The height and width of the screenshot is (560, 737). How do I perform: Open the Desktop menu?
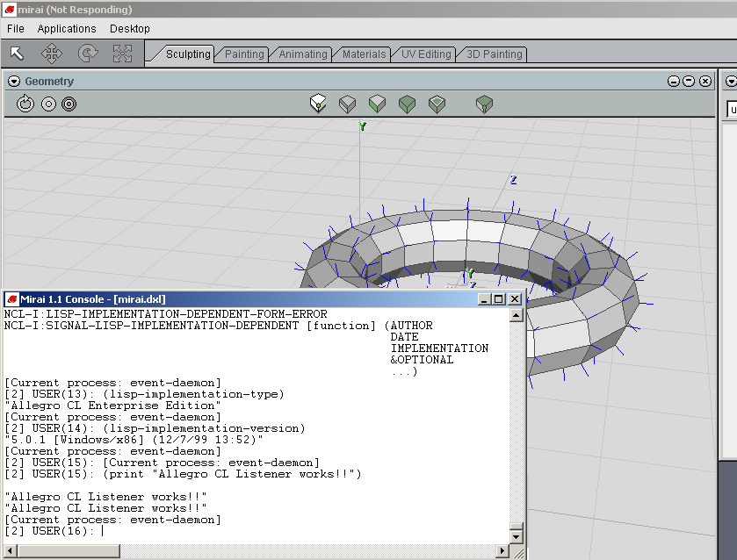pyautogui.click(x=130, y=29)
